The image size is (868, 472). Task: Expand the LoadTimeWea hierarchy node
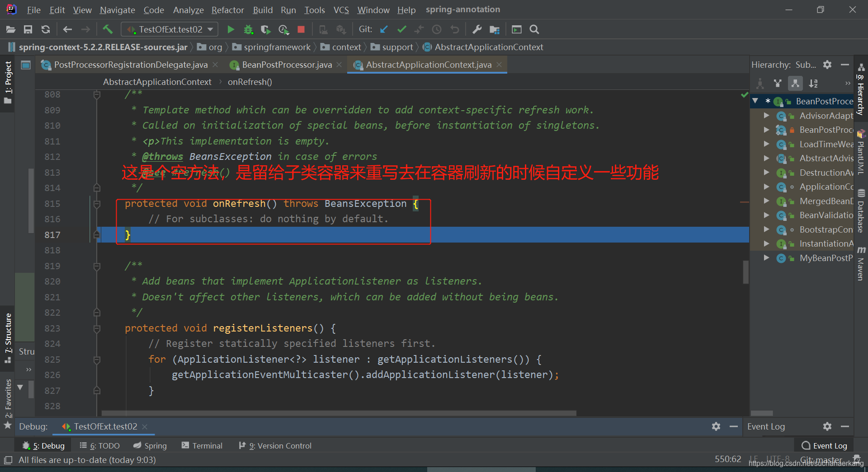[x=766, y=144]
